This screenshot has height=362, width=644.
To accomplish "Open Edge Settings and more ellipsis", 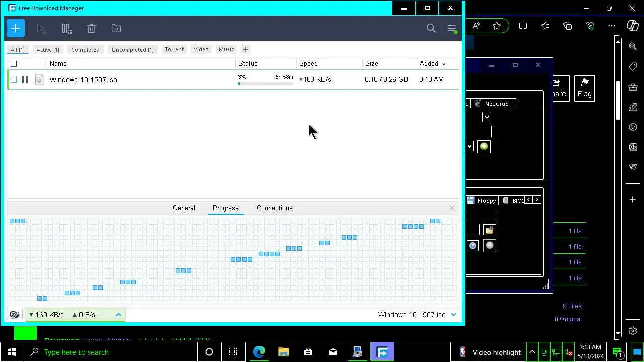I will coord(612,26).
